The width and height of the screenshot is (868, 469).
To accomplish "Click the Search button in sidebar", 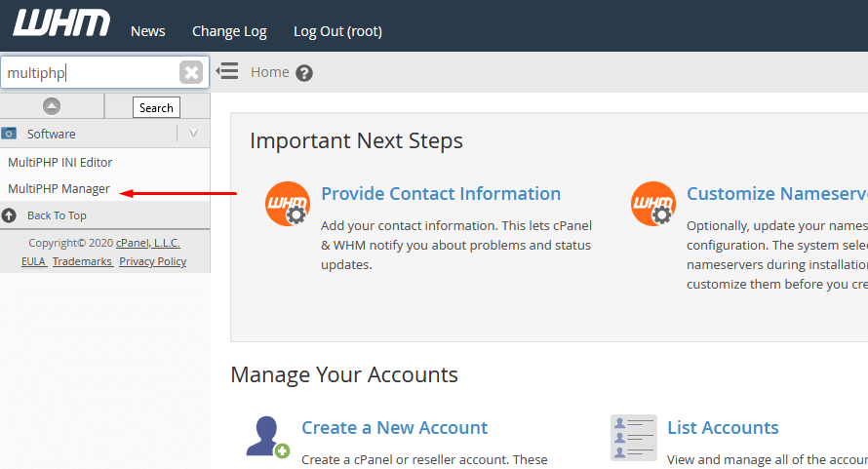I will click(x=156, y=107).
